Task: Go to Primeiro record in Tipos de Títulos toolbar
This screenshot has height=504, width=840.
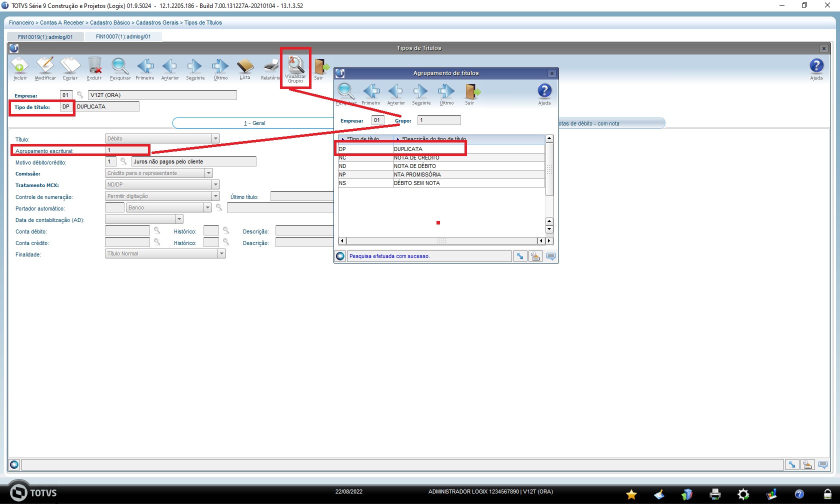Action: tap(145, 68)
